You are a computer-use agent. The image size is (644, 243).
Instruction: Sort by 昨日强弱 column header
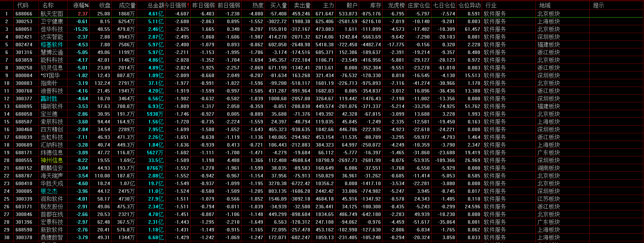click(203, 5)
